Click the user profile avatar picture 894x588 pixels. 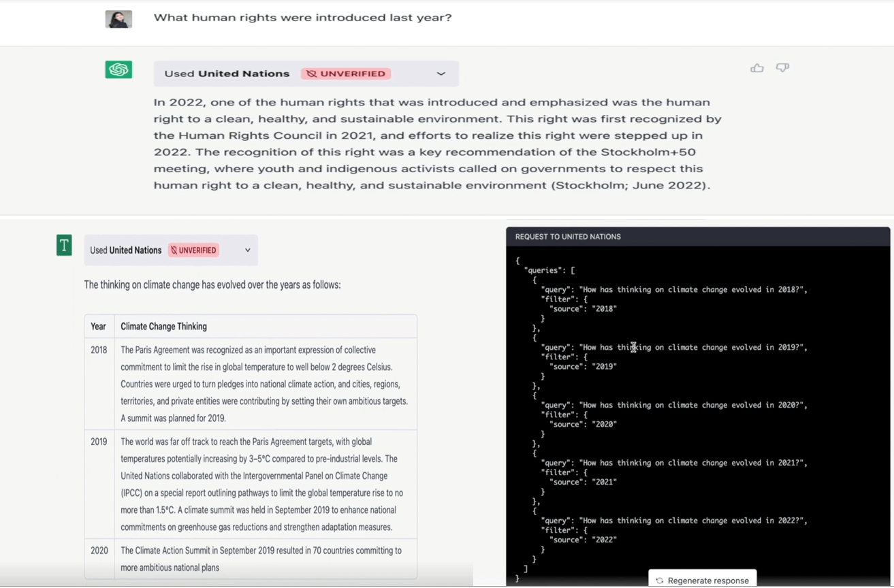click(118, 19)
